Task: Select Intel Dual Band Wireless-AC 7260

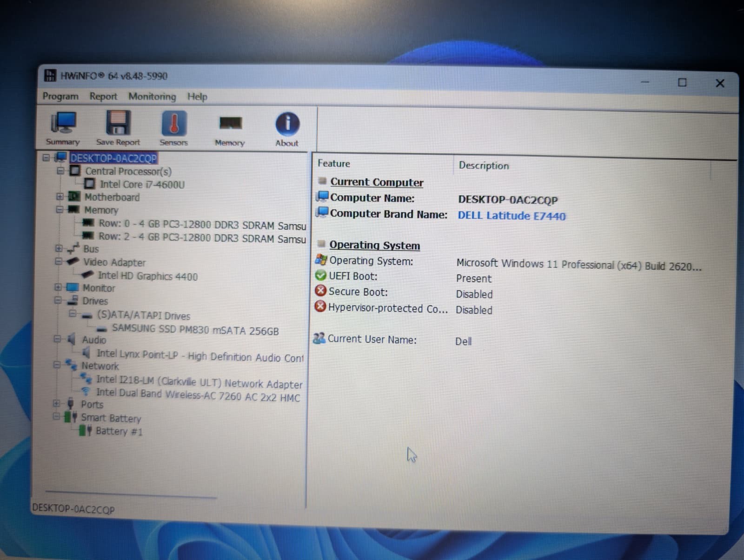Action: coord(198,395)
